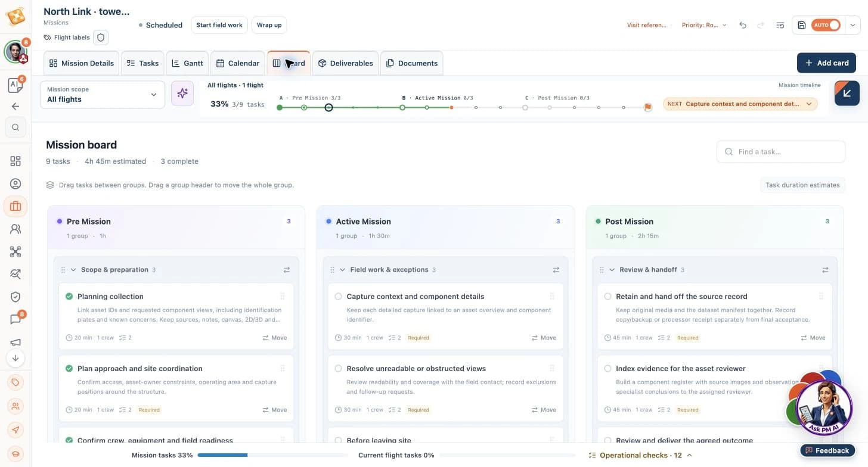Uncheck the Planning collection task
The height and width of the screenshot is (467, 868).
(69, 297)
